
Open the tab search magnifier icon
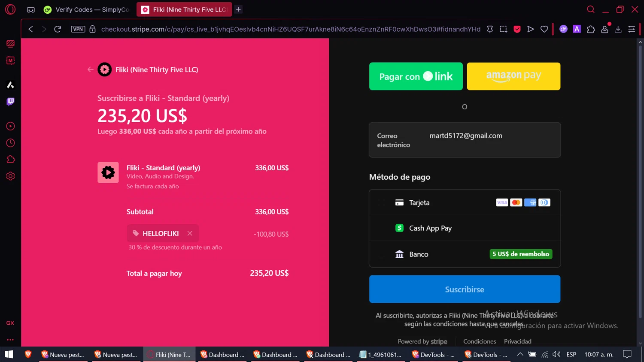click(x=591, y=9)
